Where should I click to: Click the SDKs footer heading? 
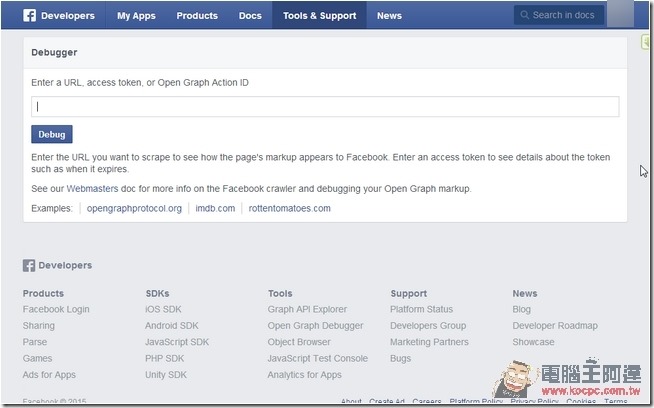pos(157,294)
